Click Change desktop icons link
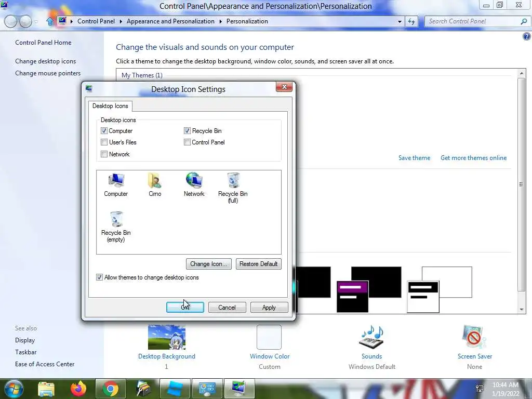This screenshot has width=532, height=399. 46,61
